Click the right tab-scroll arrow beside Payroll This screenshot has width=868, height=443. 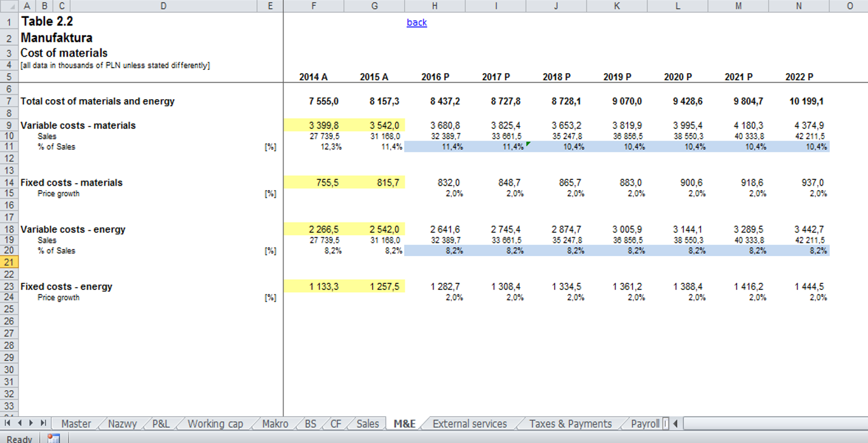pos(674,423)
